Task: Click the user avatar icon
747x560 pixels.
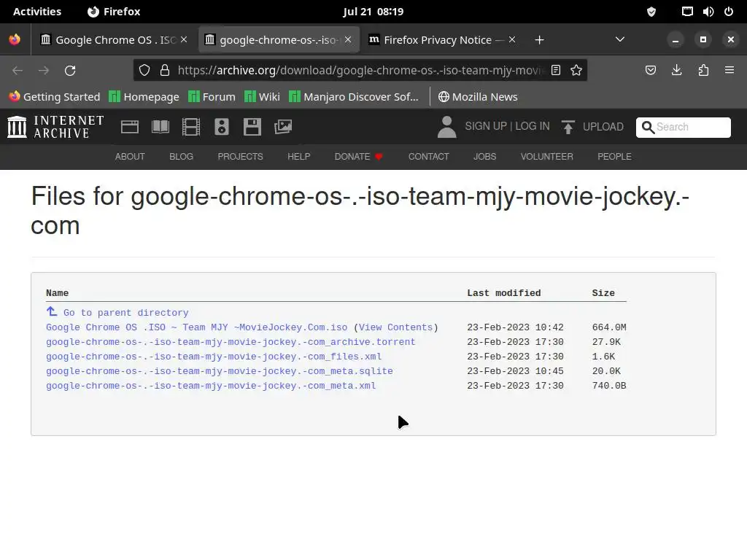Action: (x=447, y=127)
